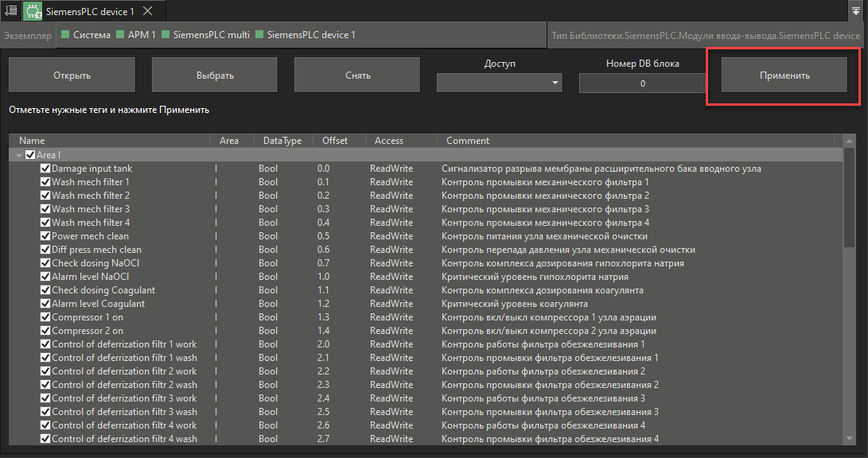Uncheck Control of deferrization filtr 1 work checkbox
Screen dimensions: 868x458
(45, 344)
